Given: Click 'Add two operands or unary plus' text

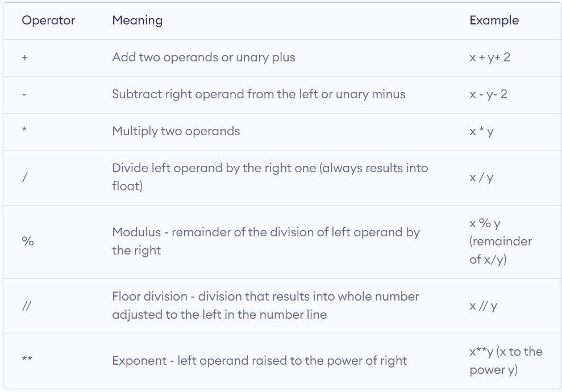Looking at the screenshot, I should tap(203, 57).
